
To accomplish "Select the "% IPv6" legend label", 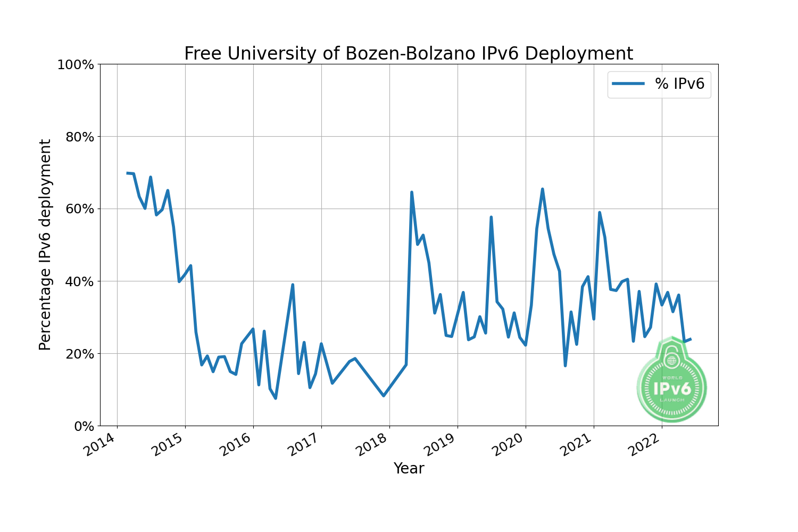I will point(679,84).
